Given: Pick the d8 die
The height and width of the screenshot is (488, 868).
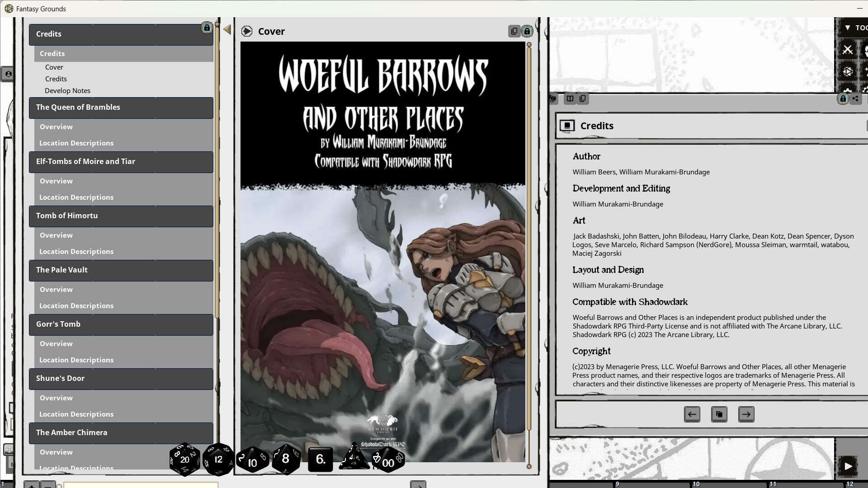Looking at the screenshot, I should 286,459.
